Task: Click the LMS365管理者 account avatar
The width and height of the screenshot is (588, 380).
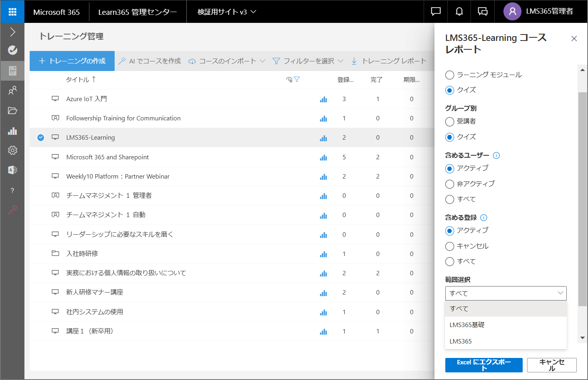Action: [512, 12]
